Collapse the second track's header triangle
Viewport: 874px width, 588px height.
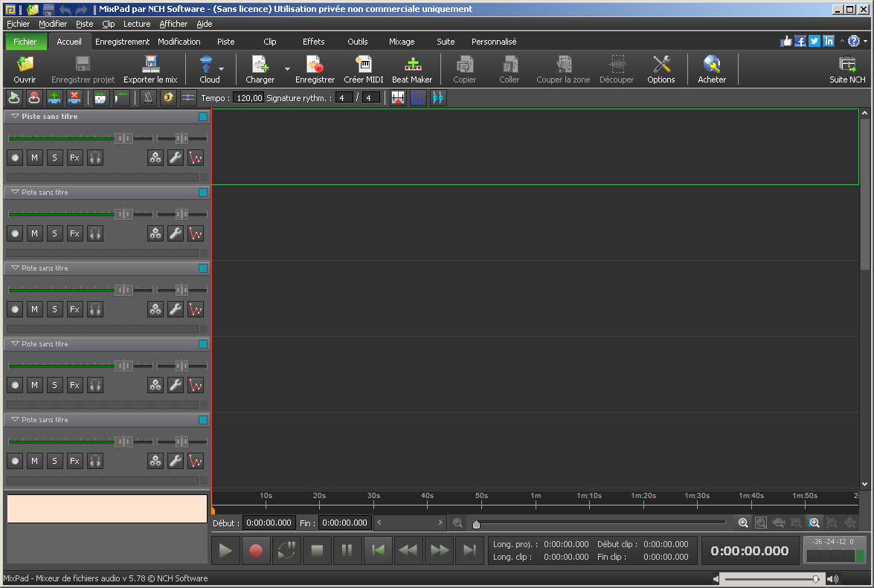coord(15,192)
